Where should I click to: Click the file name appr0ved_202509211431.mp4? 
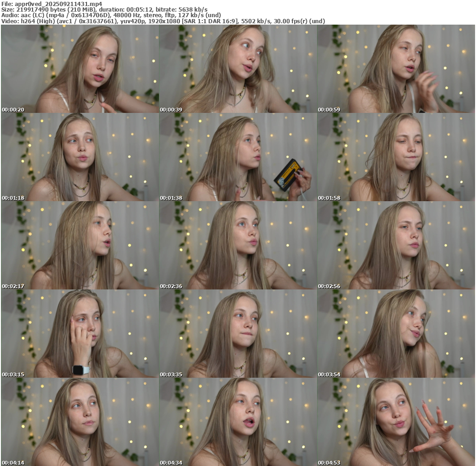point(58,4)
